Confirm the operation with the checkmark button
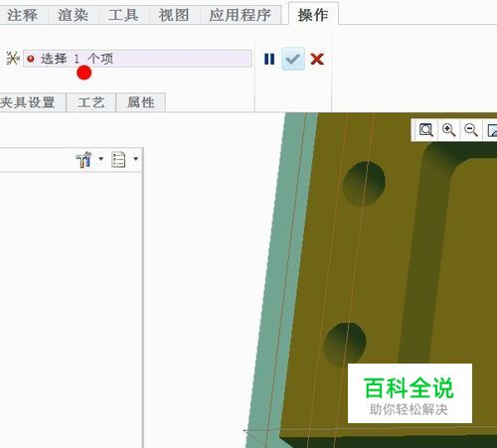Screen dimensions: 497x448 293,59
